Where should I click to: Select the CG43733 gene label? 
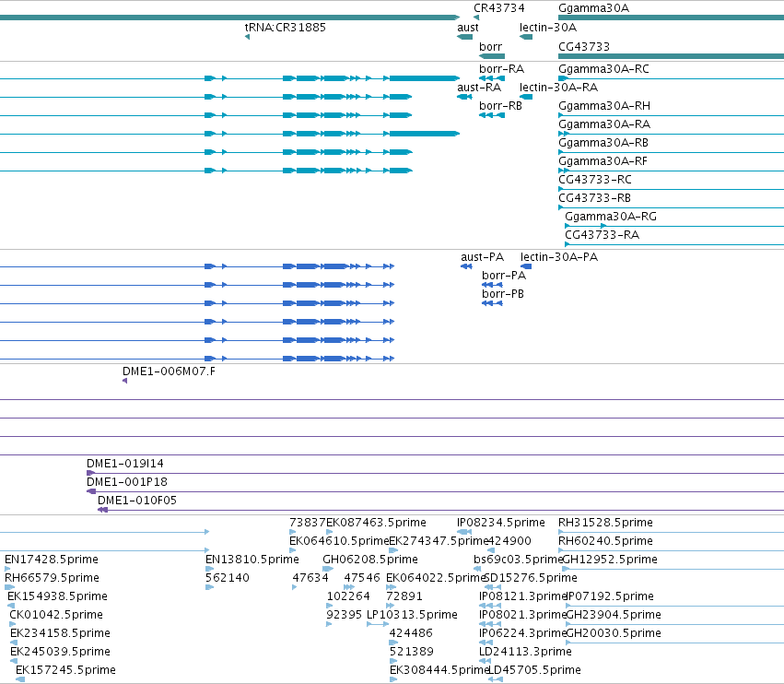[584, 46]
